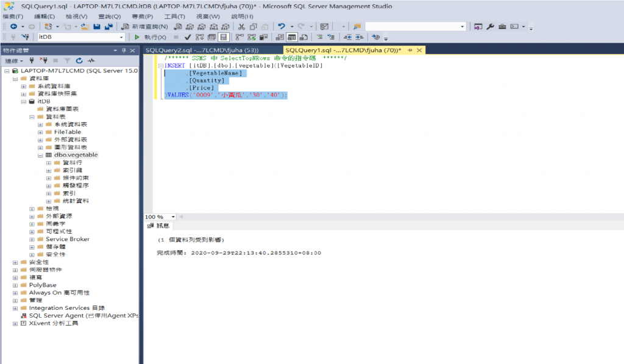Click Refresh icon in Object Explorer
624x364 pixels.
pos(79,61)
